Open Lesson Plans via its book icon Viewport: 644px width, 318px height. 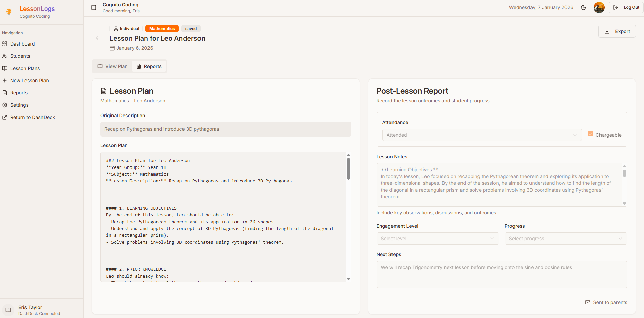click(x=5, y=68)
